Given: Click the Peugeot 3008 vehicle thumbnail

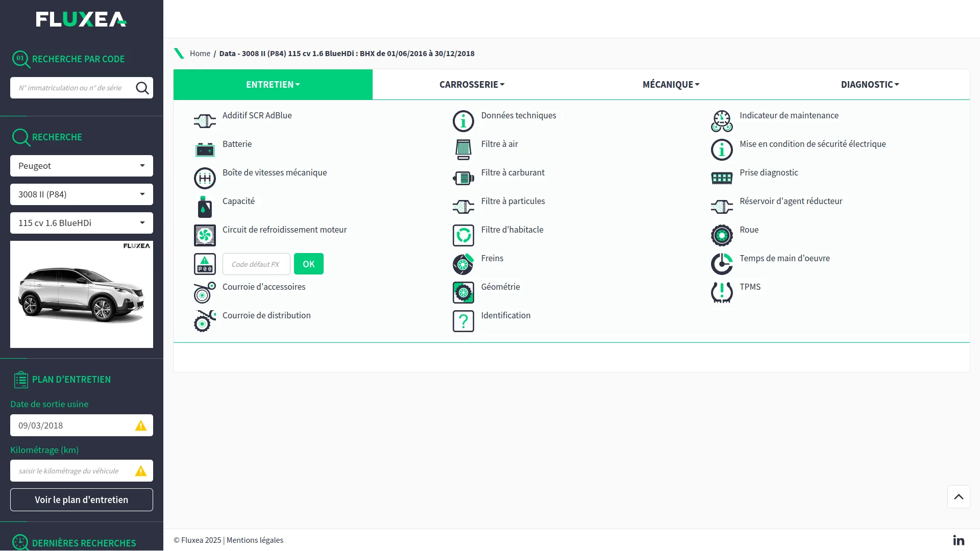Looking at the screenshot, I should pyautogui.click(x=82, y=294).
